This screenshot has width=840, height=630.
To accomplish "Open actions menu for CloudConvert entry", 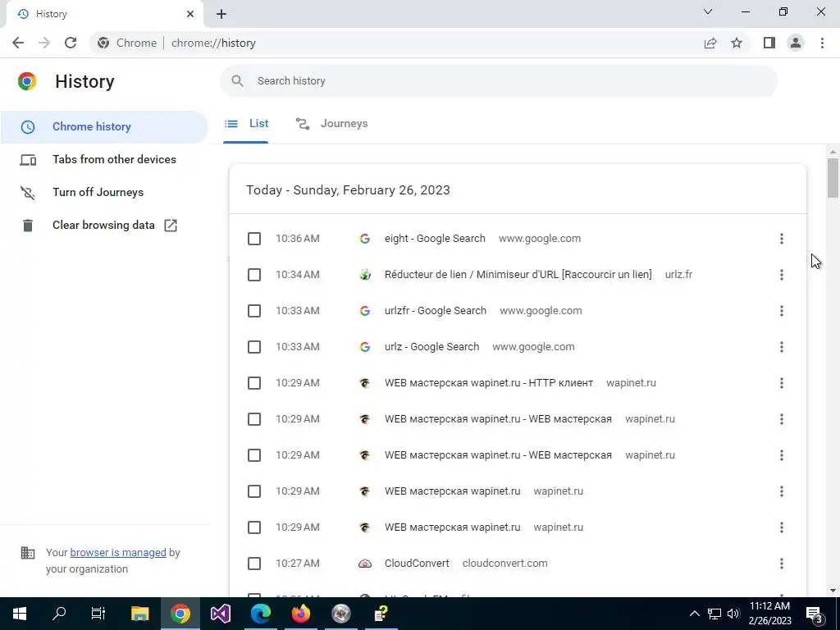I will [782, 564].
